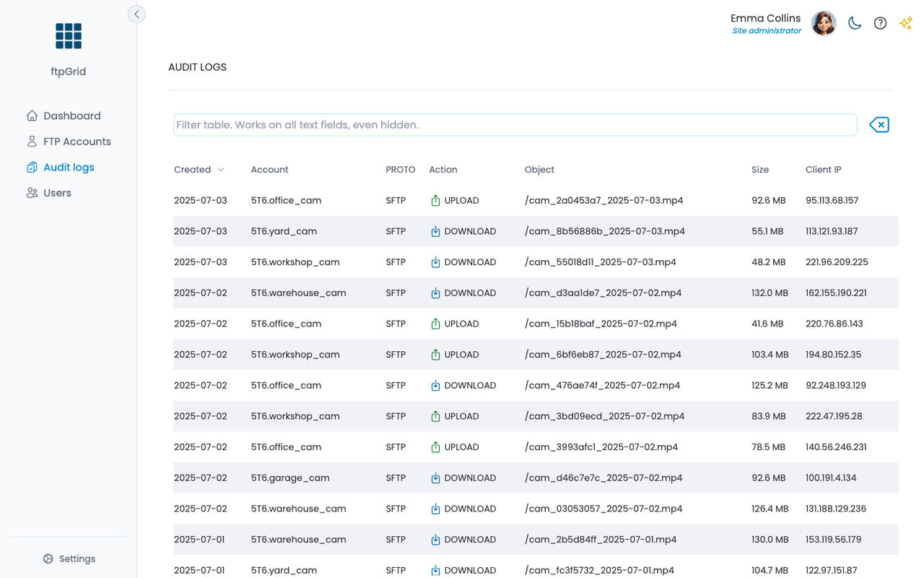Open Emma Collins avatar menu
This screenshot has width=924, height=578.
point(824,23)
